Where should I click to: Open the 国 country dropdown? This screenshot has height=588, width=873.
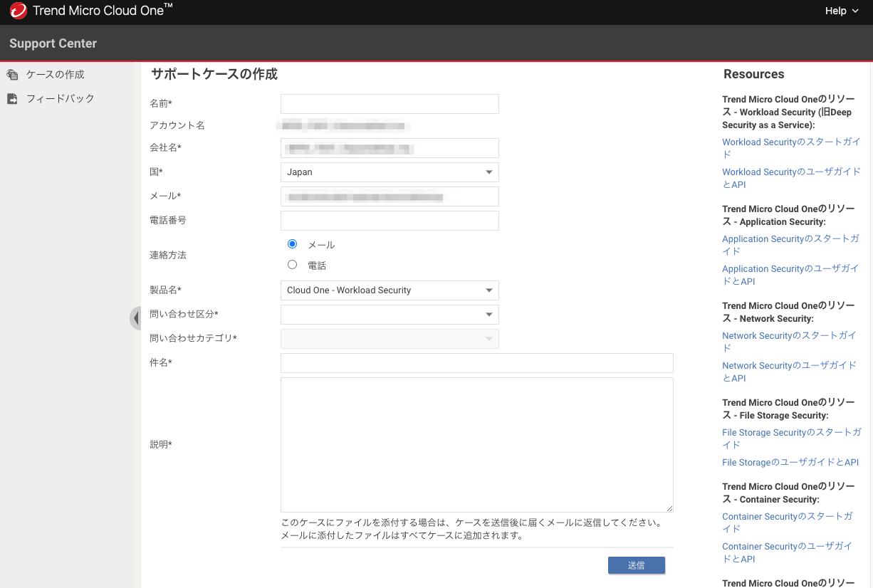pyautogui.click(x=390, y=172)
